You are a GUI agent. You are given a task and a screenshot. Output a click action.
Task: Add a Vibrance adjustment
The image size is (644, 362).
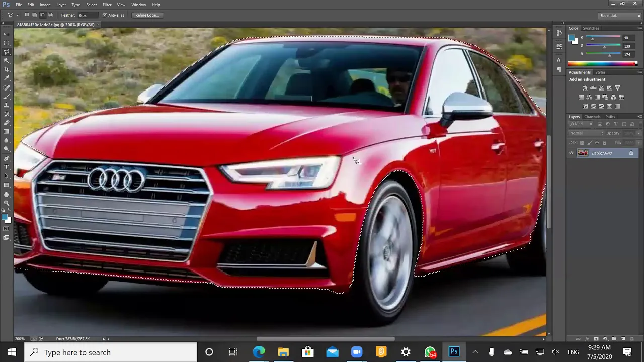point(618,88)
